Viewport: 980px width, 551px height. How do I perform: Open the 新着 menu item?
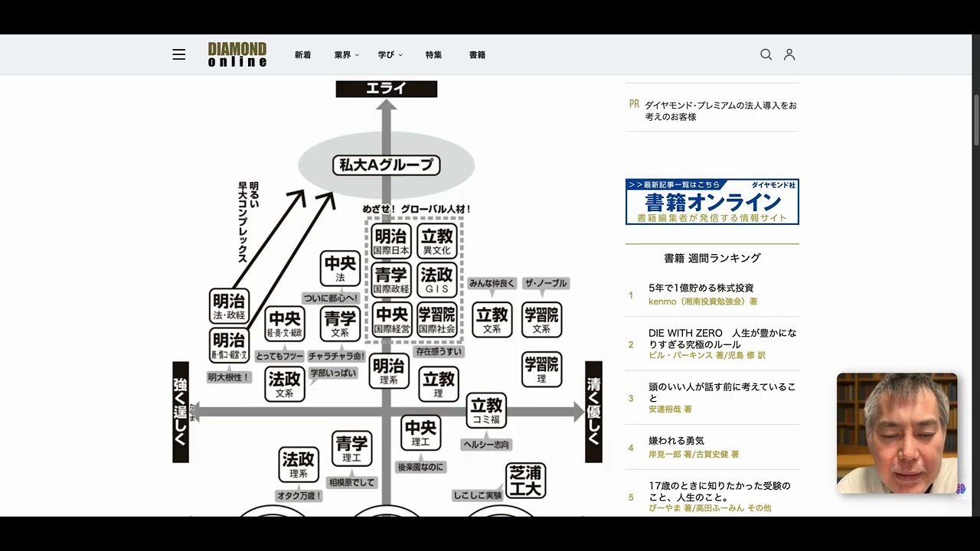(303, 55)
